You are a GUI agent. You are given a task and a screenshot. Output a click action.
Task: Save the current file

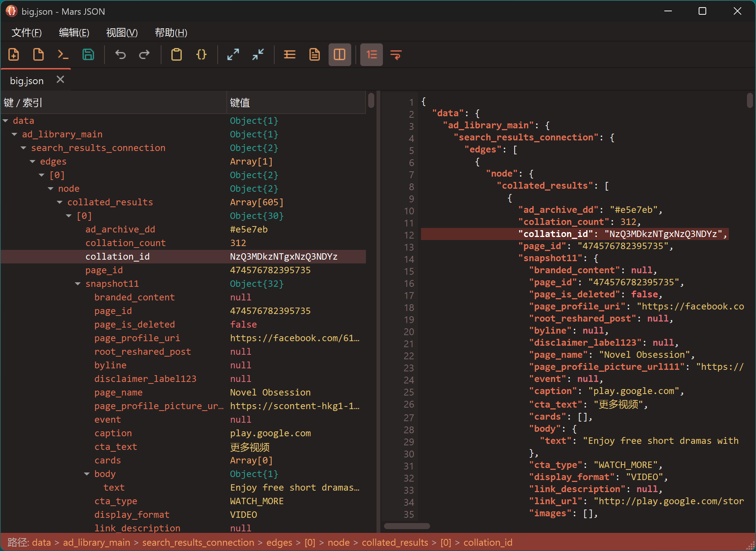pos(88,55)
